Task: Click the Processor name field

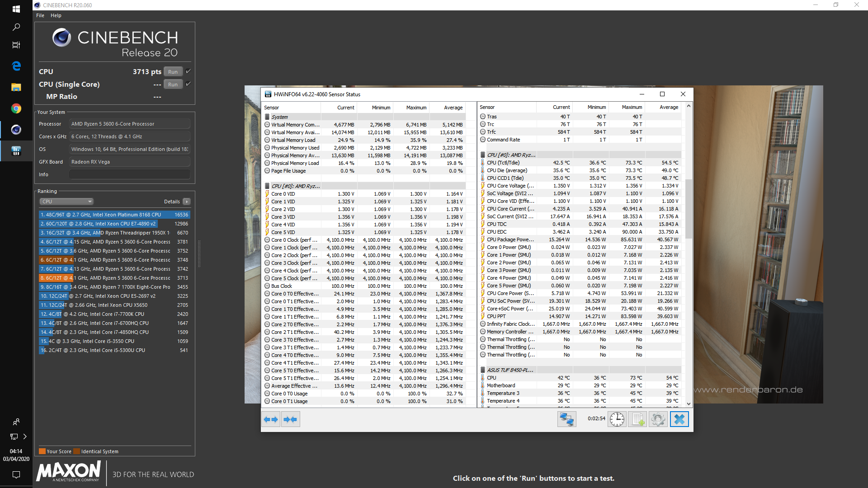Action: coord(130,124)
